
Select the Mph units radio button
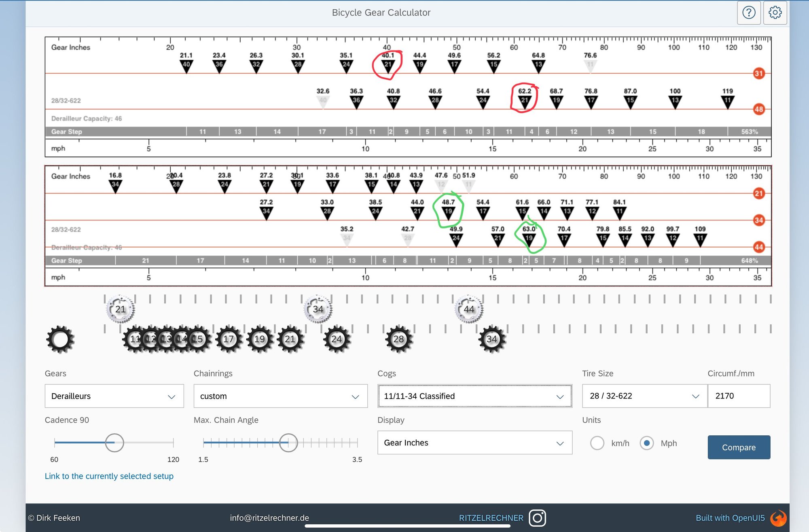tap(647, 443)
